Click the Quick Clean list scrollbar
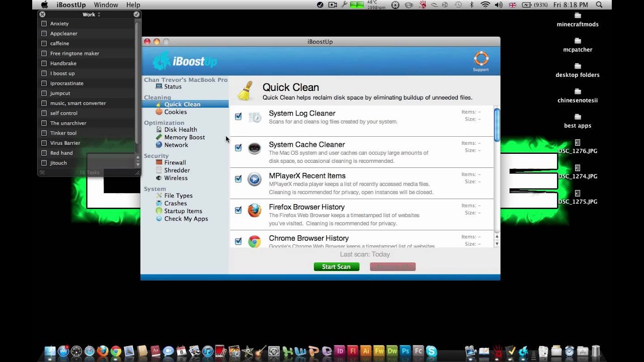This screenshot has height=362, width=644. [497, 124]
